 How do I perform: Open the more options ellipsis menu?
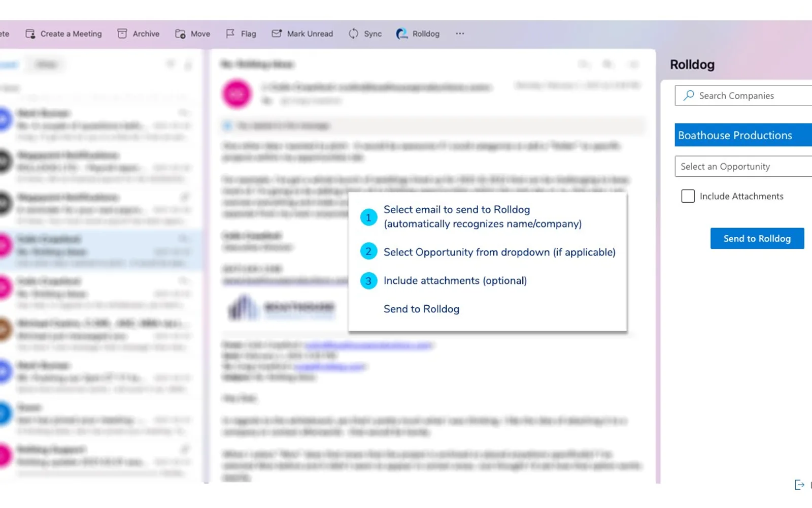(460, 34)
